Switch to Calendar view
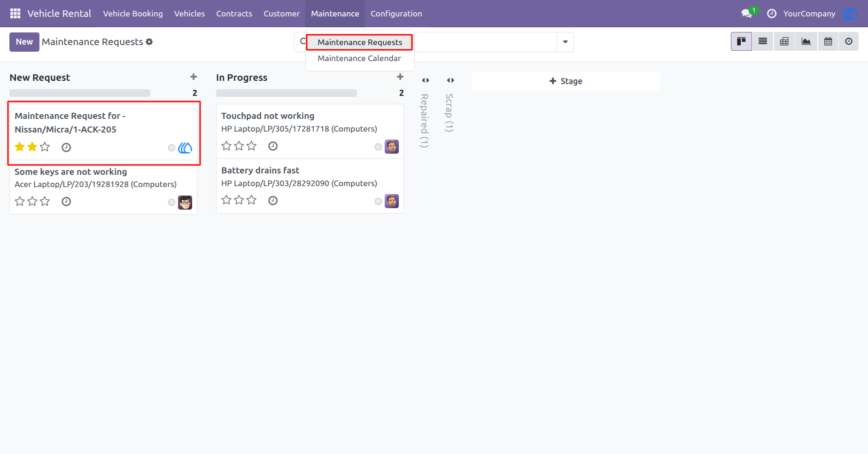Image resolution: width=868 pixels, height=454 pixels. click(828, 42)
